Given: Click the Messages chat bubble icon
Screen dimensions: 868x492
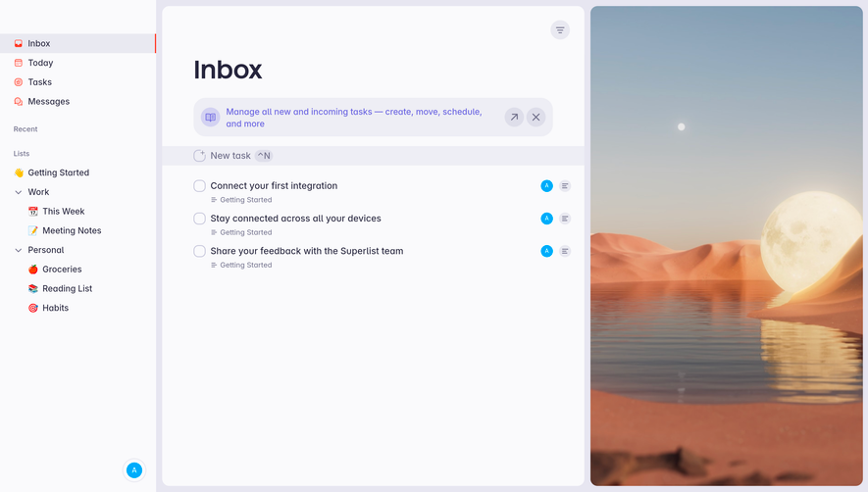Looking at the screenshot, I should click(x=19, y=101).
